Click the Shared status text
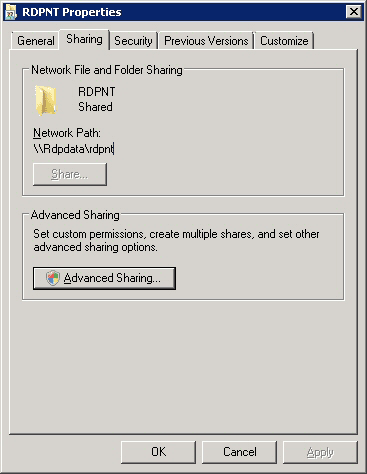This screenshot has height=474, width=367. (95, 107)
